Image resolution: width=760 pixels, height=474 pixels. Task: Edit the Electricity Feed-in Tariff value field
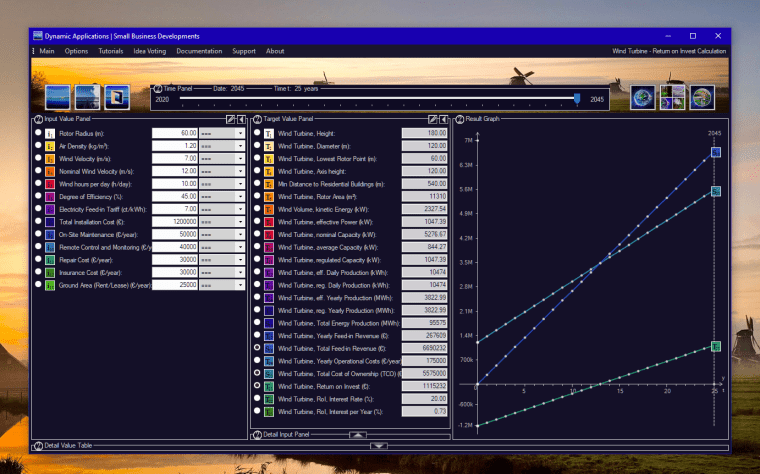click(x=175, y=209)
